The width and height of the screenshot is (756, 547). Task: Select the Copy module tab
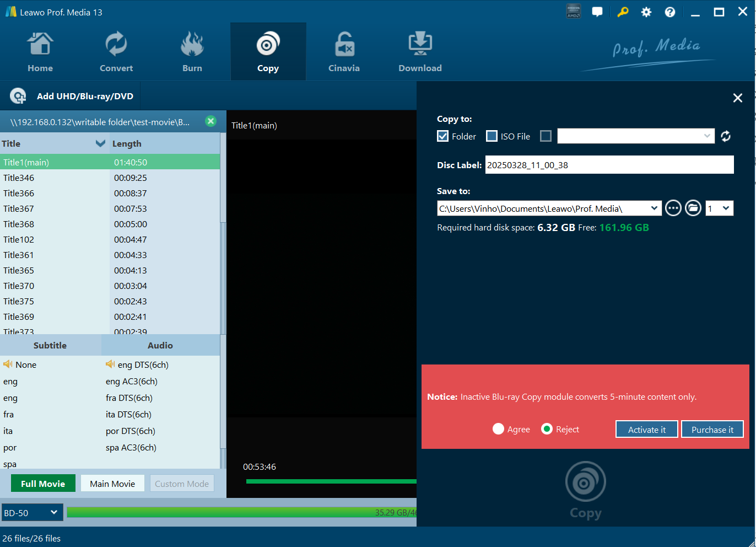coord(268,52)
